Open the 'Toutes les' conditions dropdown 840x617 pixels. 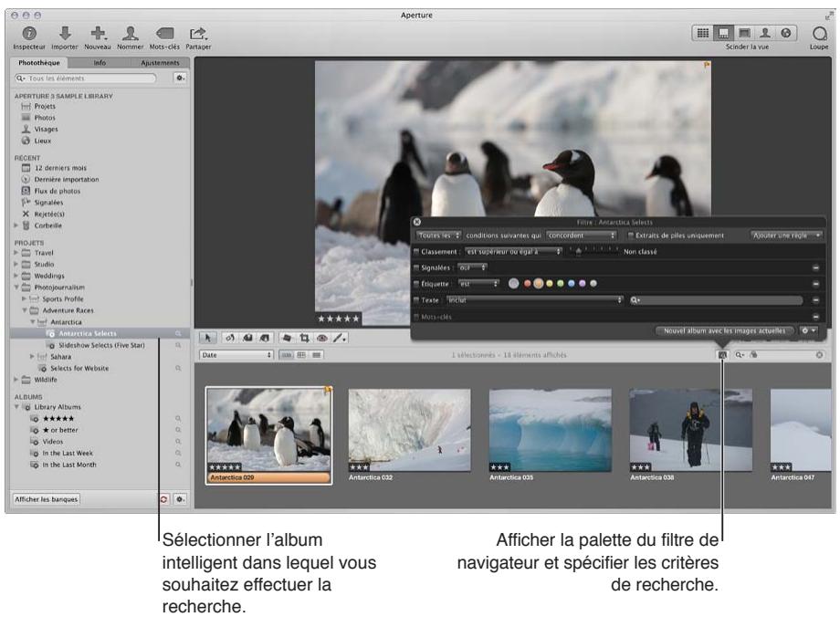click(439, 235)
